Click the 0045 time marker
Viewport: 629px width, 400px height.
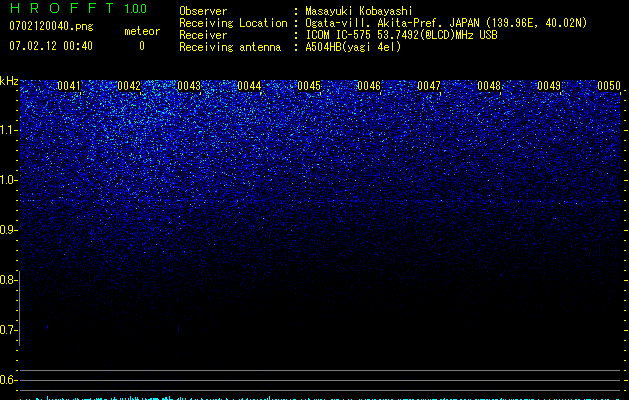coord(309,86)
